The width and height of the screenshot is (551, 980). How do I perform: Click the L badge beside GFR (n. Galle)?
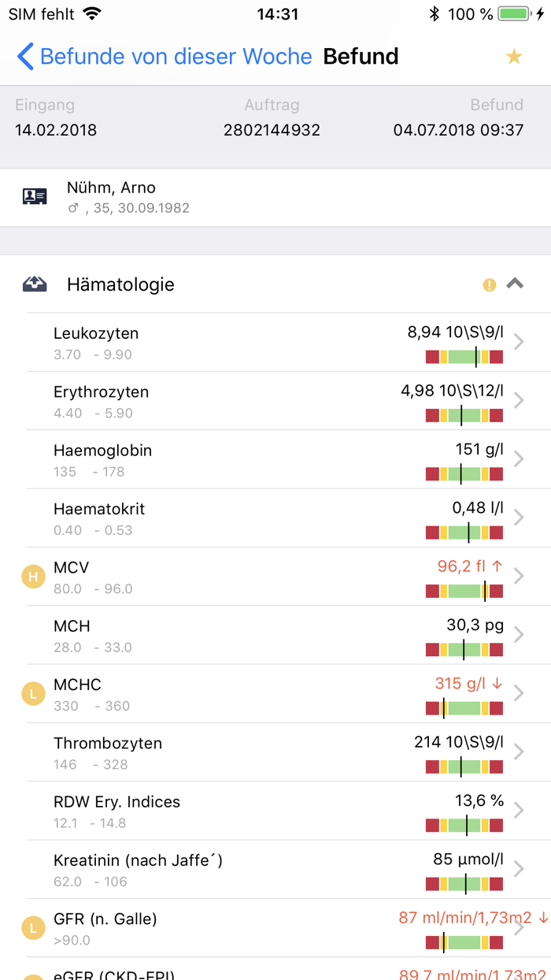32,927
